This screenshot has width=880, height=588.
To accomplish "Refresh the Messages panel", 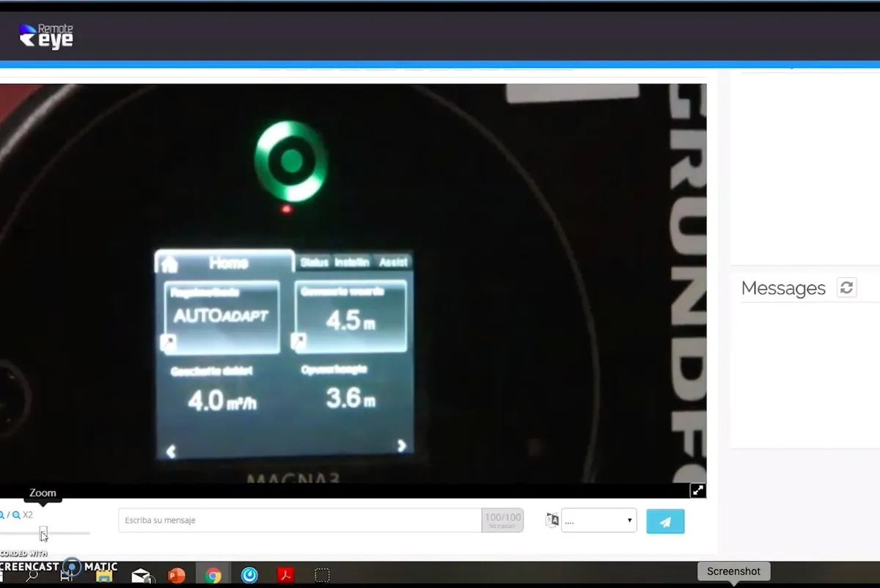I will pyautogui.click(x=846, y=287).
